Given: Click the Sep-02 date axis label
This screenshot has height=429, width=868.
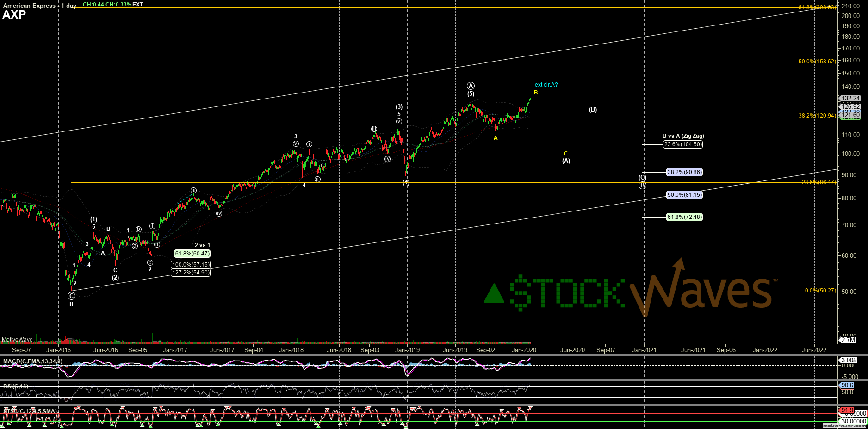Looking at the screenshot, I should (x=485, y=350).
